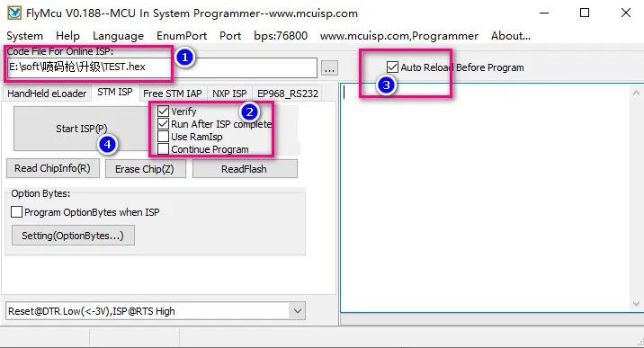Click the Read ChipInfo(R) button
Viewport: 644px width, 348px height.
pyautogui.click(x=52, y=168)
